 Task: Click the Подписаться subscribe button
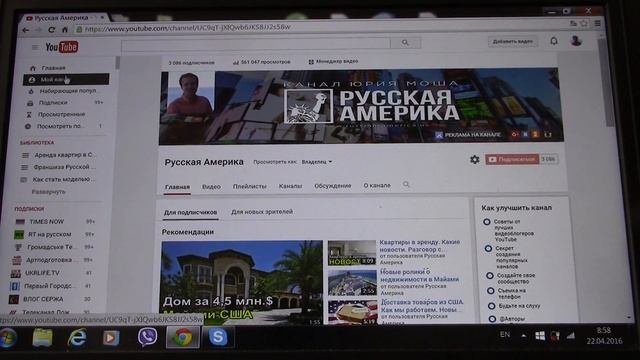[512, 159]
